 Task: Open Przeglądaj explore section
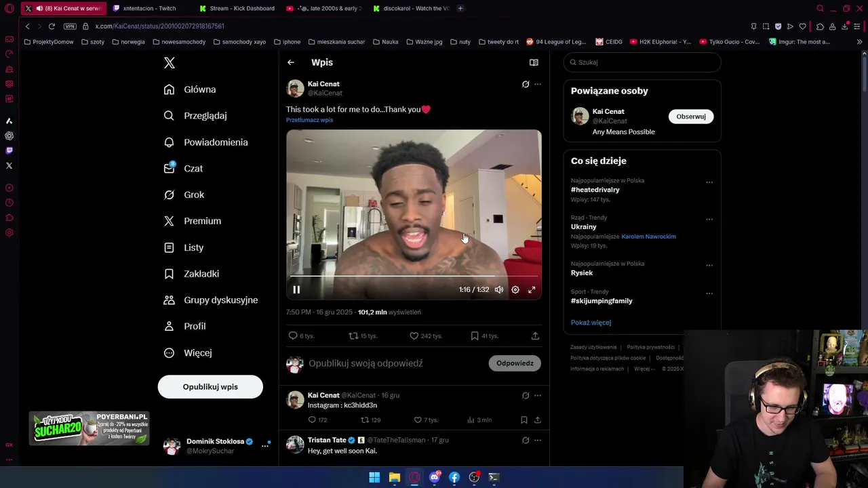tap(195, 116)
